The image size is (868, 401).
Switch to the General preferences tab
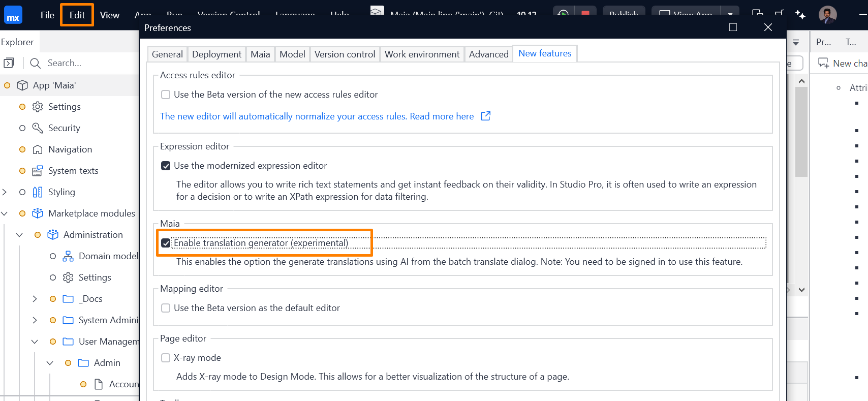(167, 54)
